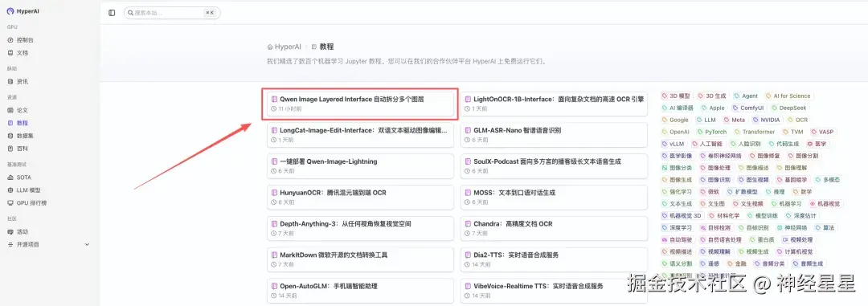This screenshot has height=306, width=868.
Task: Filter by the OpenAI tag
Action: (676, 132)
